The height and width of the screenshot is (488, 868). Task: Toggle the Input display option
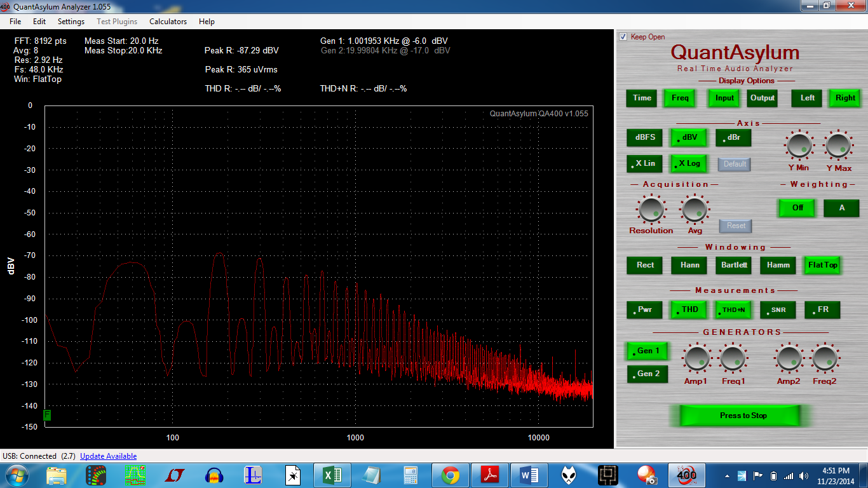[724, 98]
